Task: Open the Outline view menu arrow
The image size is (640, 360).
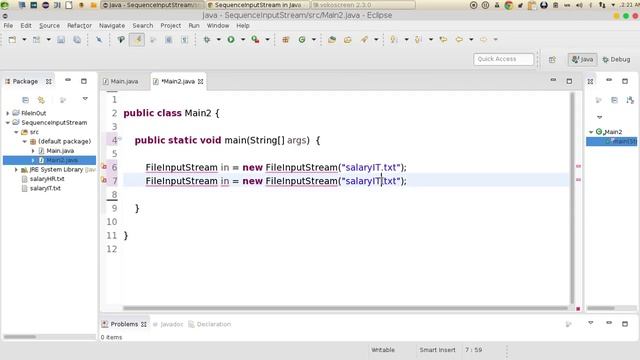Action: click(x=600, y=117)
